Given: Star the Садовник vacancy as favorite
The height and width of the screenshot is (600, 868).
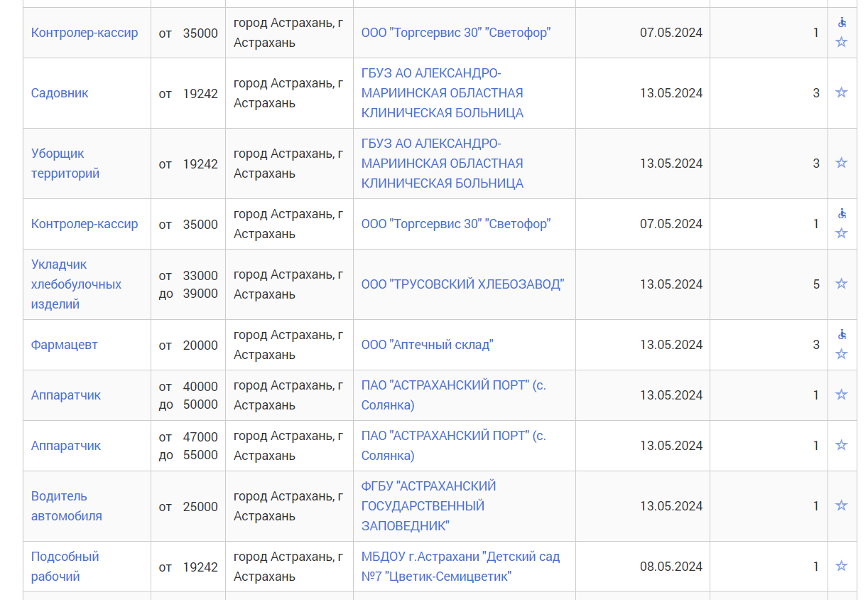Looking at the screenshot, I should 841,92.
